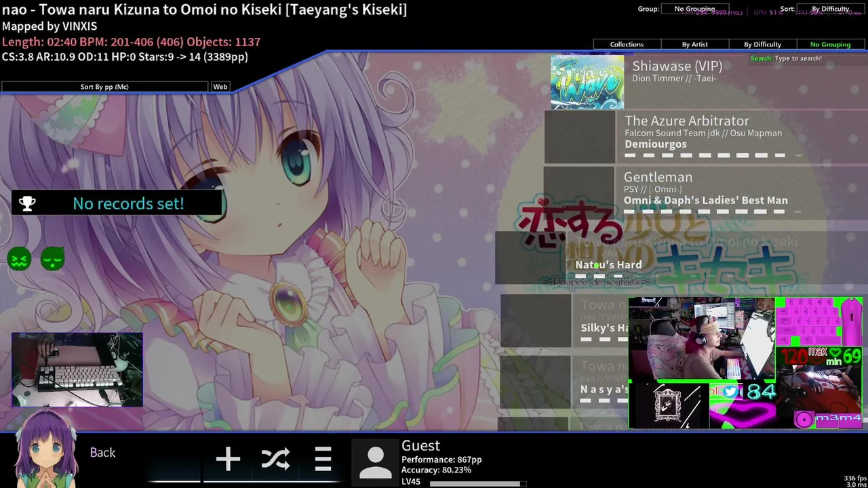Image resolution: width=868 pixels, height=488 pixels.
Task: Select the No Grouping tab
Action: 830,44
